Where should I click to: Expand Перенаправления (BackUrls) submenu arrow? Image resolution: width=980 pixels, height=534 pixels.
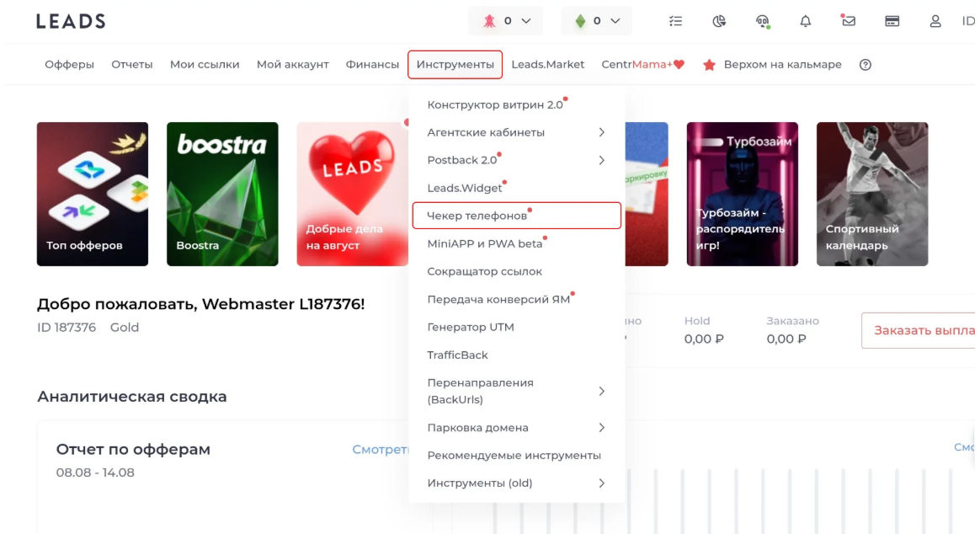click(601, 392)
